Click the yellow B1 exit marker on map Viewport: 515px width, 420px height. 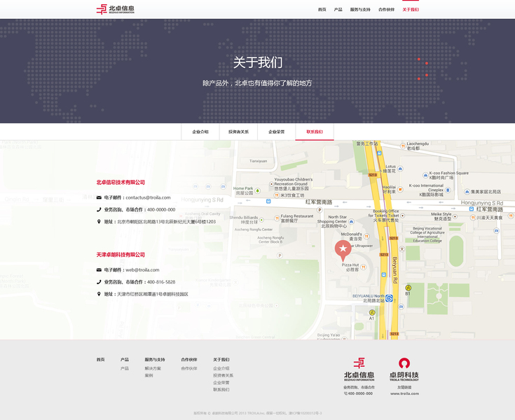coord(408,288)
